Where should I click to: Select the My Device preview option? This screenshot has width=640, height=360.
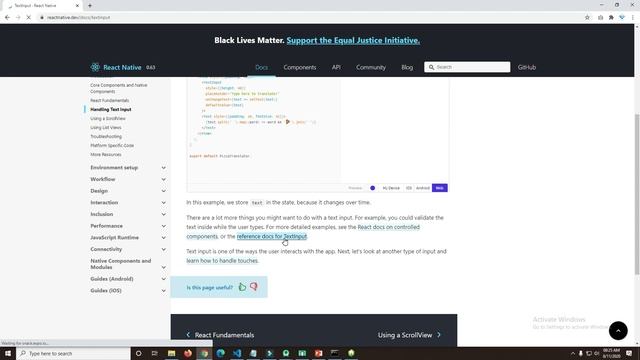[x=391, y=188]
